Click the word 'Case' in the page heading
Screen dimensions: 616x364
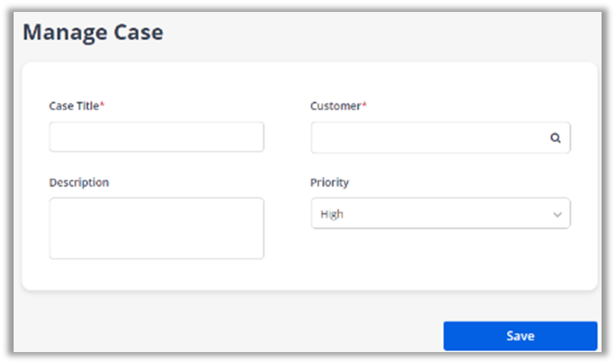click(x=139, y=33)
